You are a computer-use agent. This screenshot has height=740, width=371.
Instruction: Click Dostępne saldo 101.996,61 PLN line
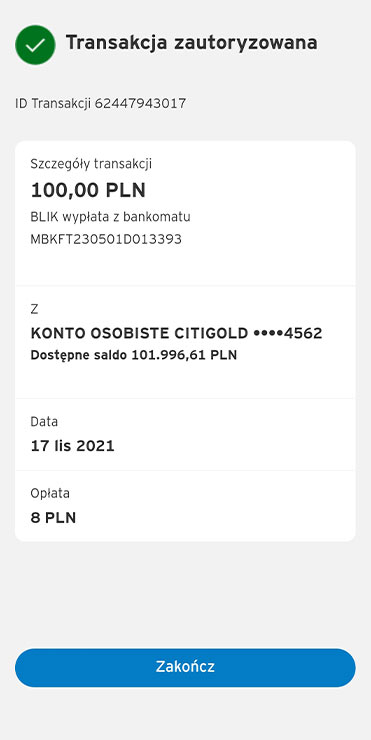pos(134,355)
